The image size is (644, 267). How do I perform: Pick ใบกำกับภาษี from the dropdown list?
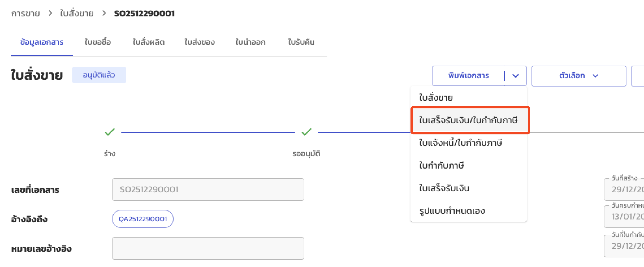coord(441,166)
